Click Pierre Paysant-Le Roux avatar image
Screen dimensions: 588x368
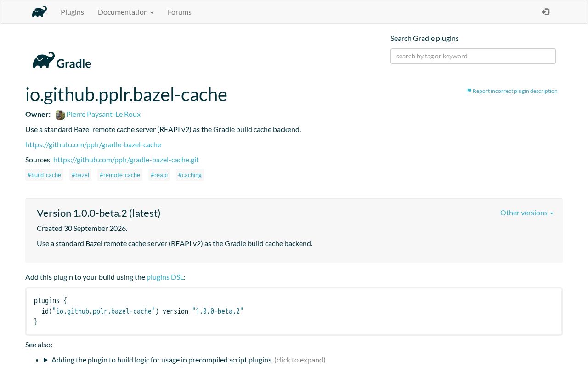[x=60, y=115]
